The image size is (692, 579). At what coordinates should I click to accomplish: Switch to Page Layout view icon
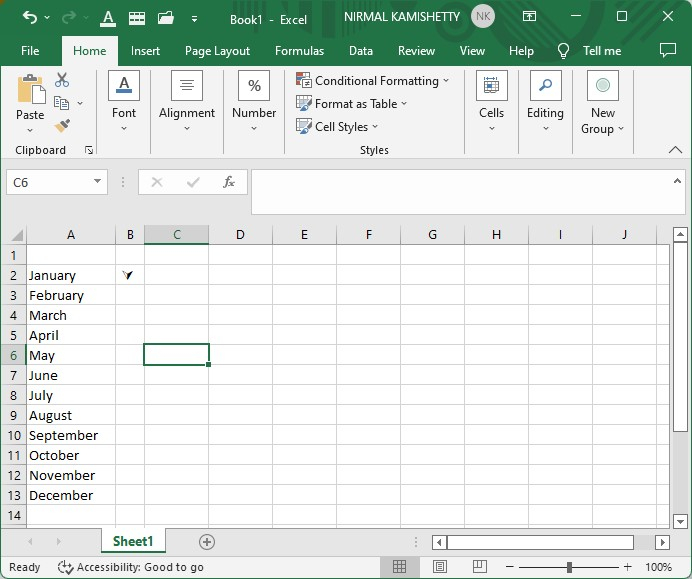click(x=440, y=566)
